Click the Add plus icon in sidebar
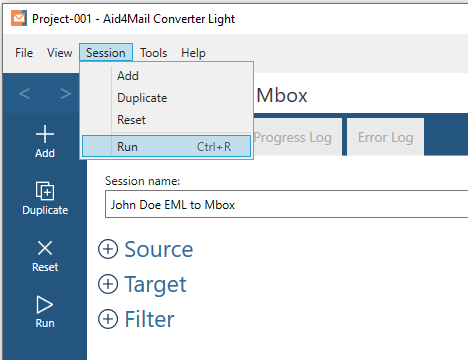The image size is (468, 360). (45, 134)
